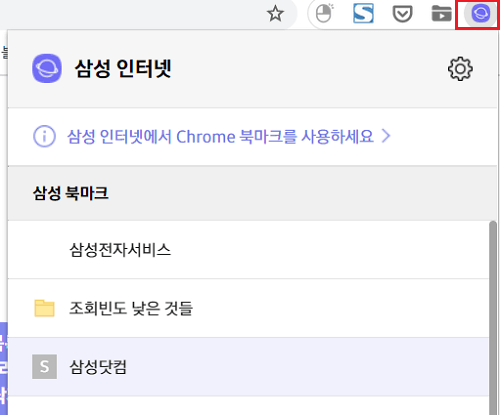Click the Samsung Internet logo in popup header
Screen dimensions: 500x415
point(47,68)
